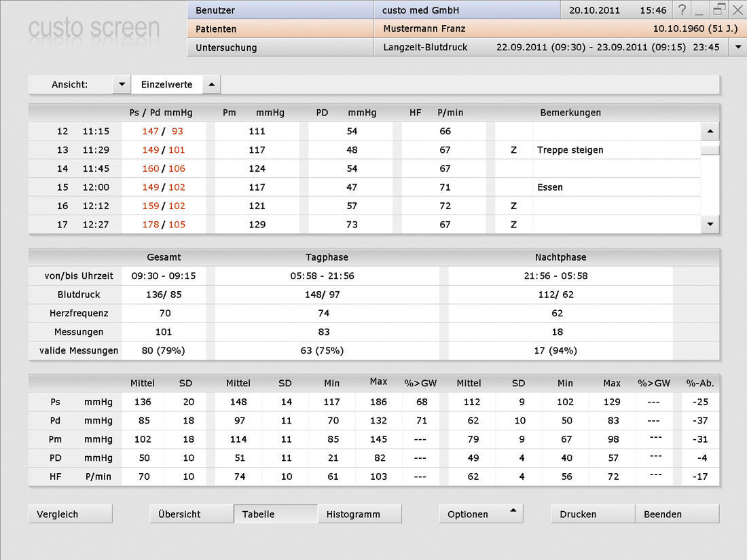The height and width of the screenshot is (560, 747).
Task: Click the scroll up arrow of measurements list
Action: click(x=710, y=131)
